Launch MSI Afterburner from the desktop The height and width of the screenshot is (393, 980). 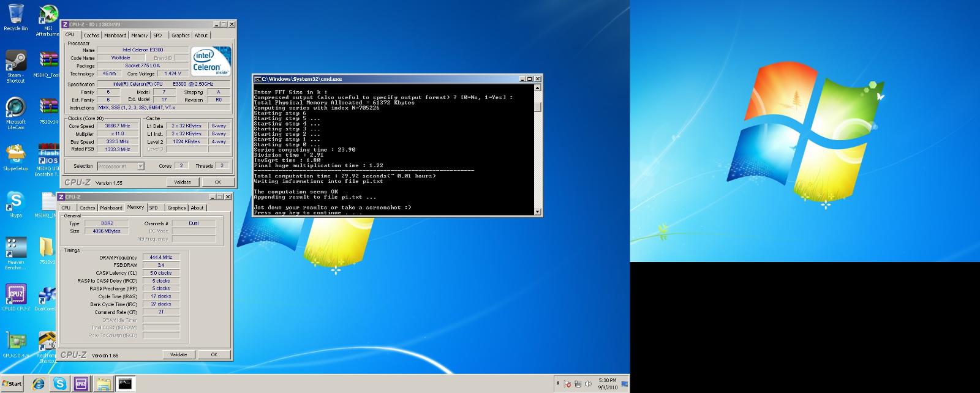pyautogui.click(x=48, y=20)
